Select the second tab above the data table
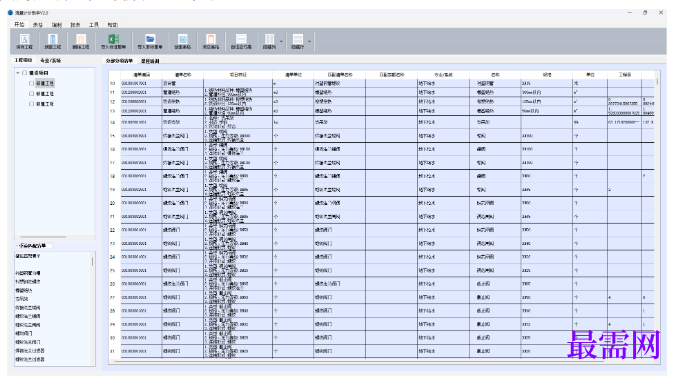Screen dimensions: 679x376 150,61
